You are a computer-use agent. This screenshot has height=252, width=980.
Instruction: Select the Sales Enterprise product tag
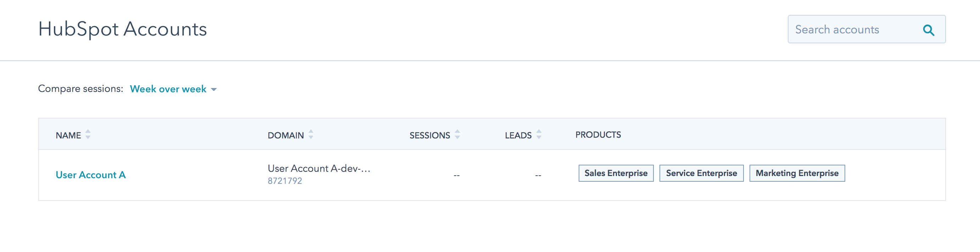[x=616, y=173]
